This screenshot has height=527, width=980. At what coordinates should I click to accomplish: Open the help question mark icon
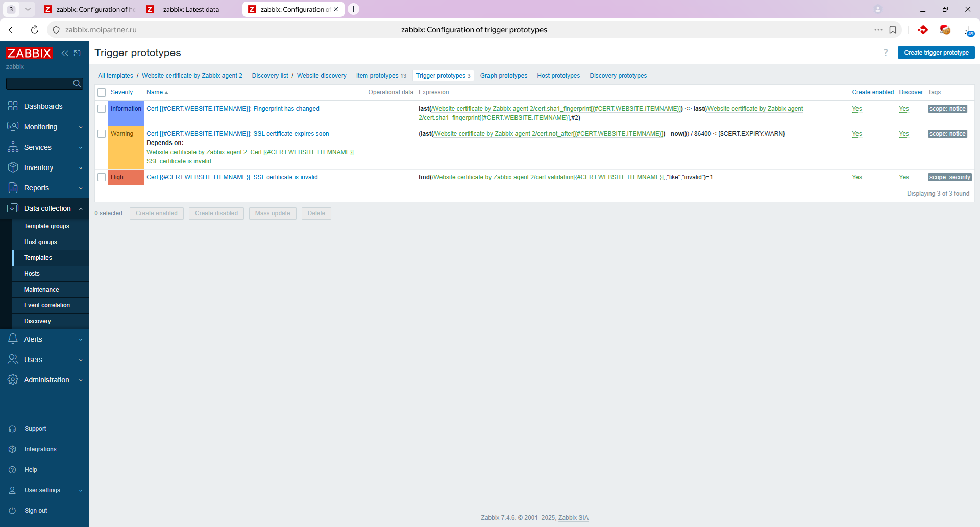(886, 53)
